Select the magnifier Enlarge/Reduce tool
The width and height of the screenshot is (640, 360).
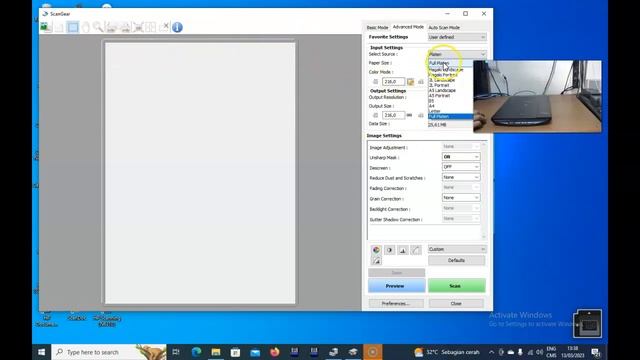pyautogui.click(x=98, y=27)
